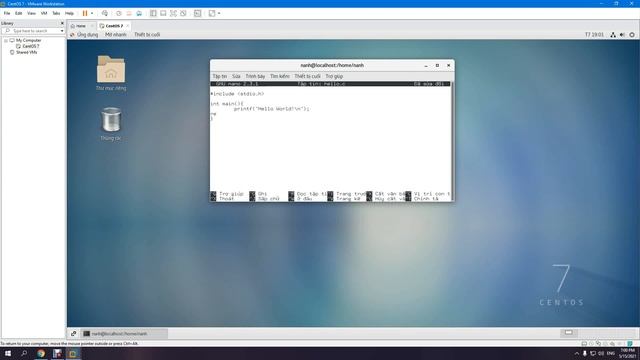
Task: Send Ctrl+Alt+Del to the guest icon
Action: pyautogui.click(x=105, y=13)
